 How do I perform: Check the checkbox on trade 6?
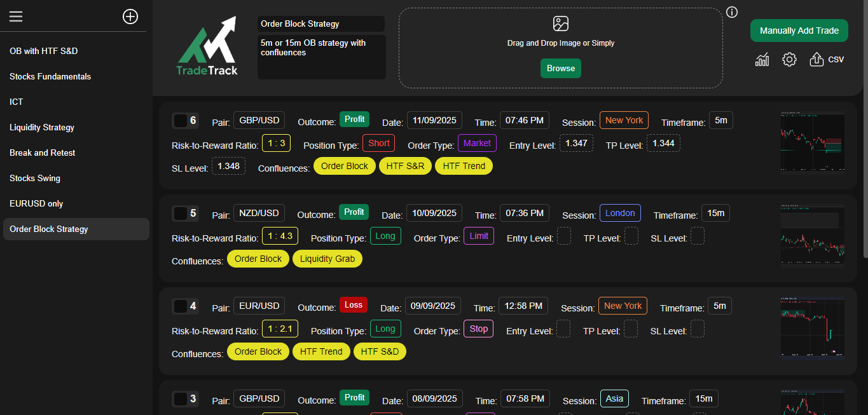click(181, 120)
